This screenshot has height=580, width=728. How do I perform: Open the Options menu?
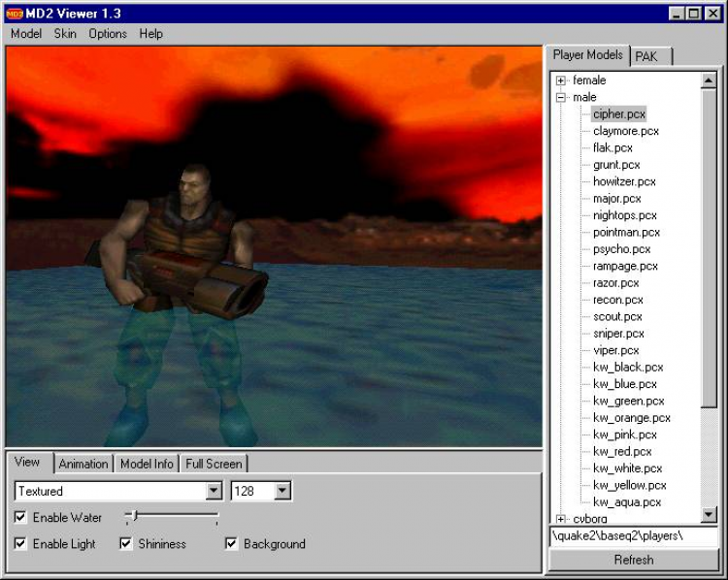108,34
